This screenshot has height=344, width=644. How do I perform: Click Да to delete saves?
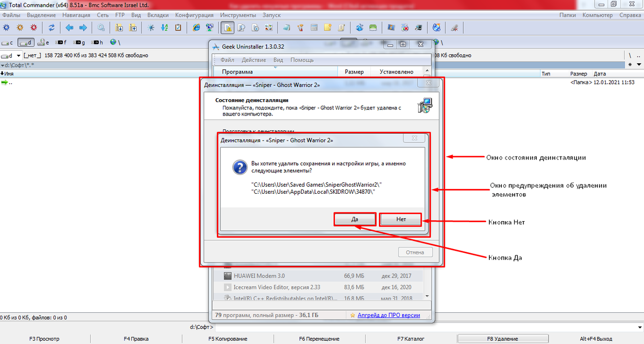355,219
